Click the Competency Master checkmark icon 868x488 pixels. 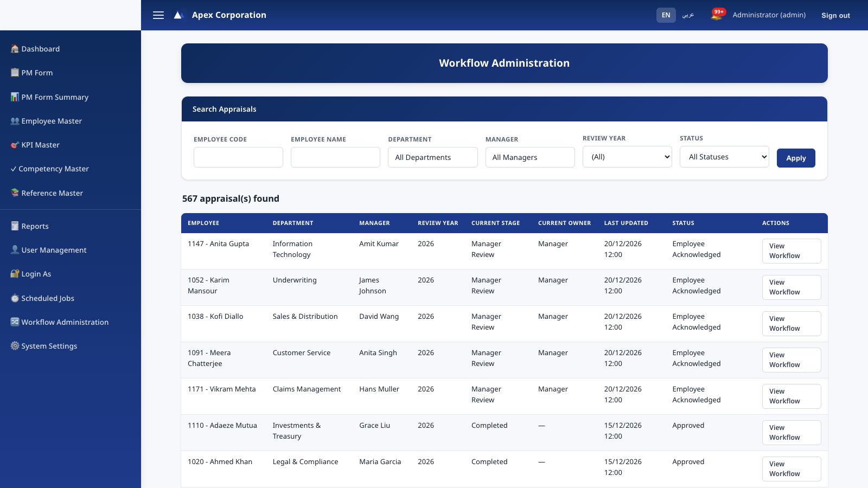(x=14, y=169)
